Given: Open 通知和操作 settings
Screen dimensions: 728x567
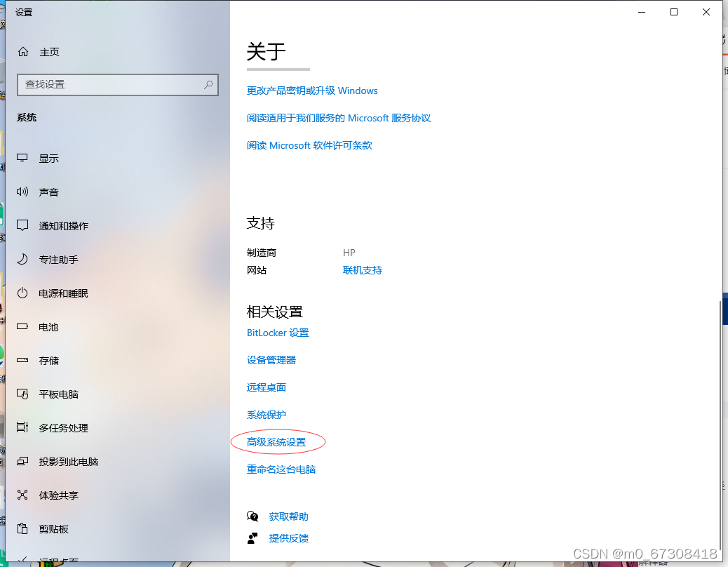Looking at the screenshot, I should point(64,226).
